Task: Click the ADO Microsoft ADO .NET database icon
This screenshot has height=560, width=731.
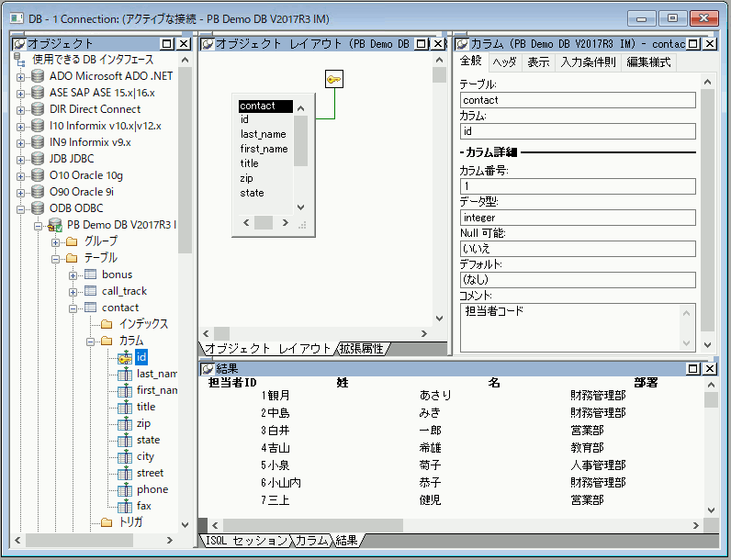Action: click(38, 76)
